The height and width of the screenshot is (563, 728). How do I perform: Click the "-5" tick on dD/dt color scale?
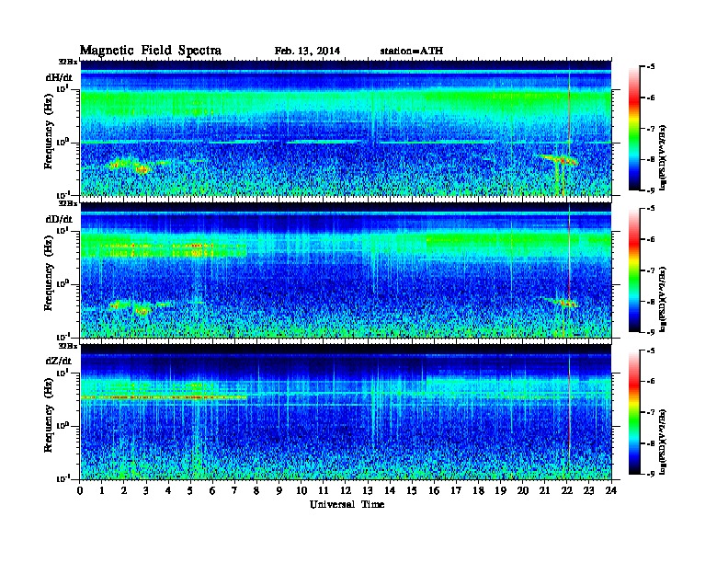[x=651, y=209]
